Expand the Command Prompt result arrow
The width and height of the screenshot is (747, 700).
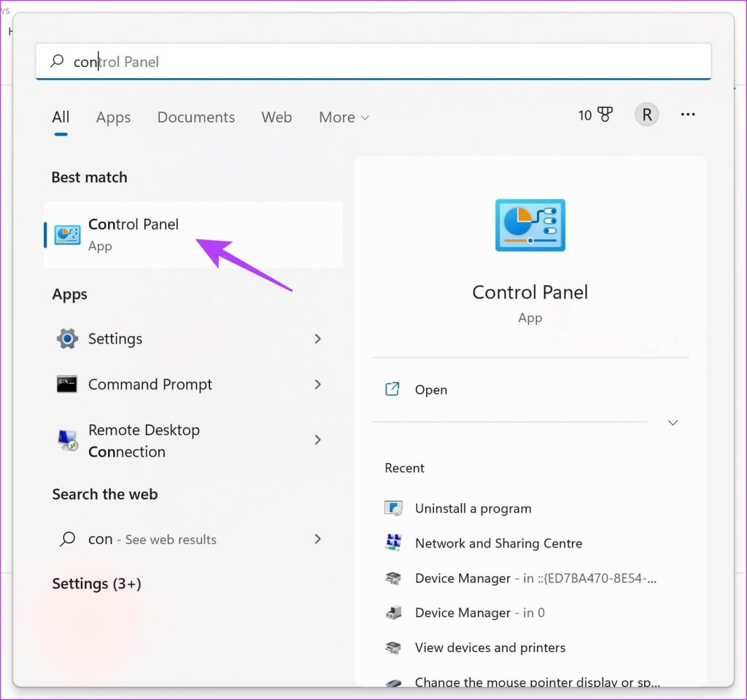[x=317, y=384]
